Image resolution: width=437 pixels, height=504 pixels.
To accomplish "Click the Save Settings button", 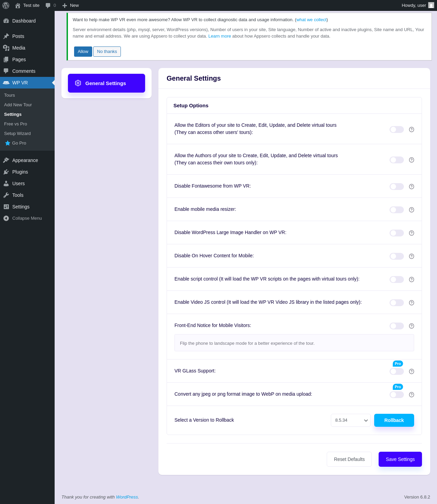I will (400, 459).
